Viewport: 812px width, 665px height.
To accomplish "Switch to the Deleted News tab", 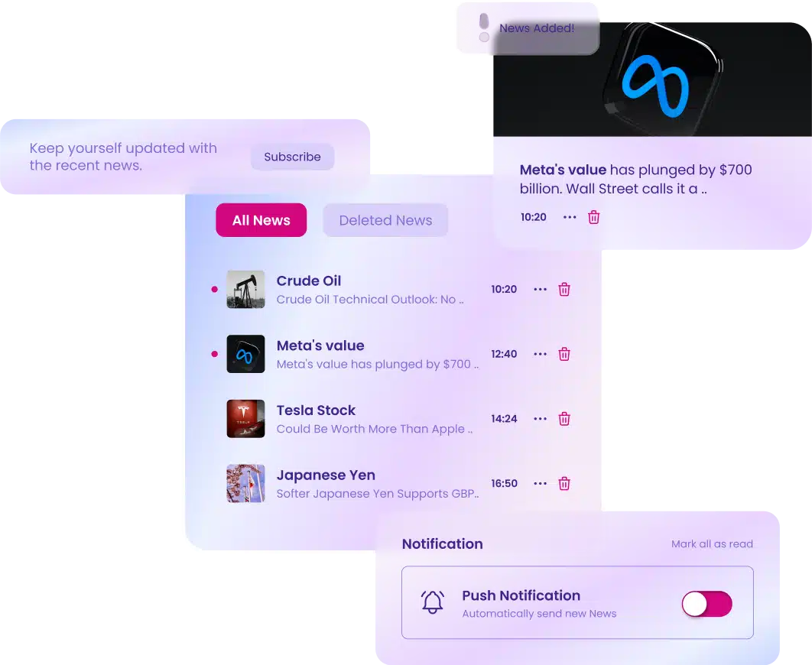I will click(385, 220).
